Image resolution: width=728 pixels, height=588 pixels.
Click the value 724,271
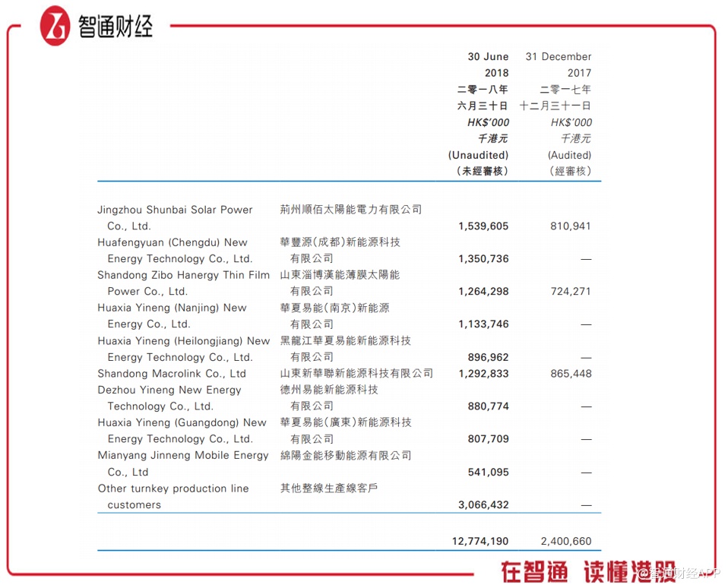[x=571, y=292]
